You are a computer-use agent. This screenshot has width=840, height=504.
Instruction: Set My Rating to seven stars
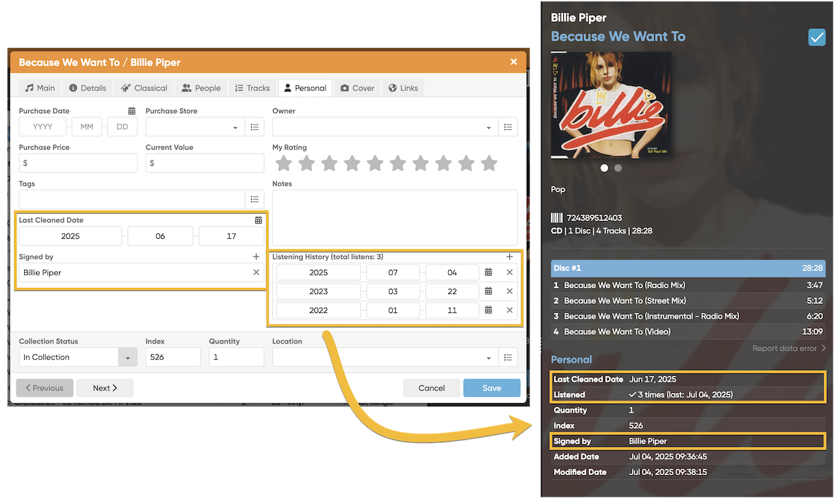coord(421,163)
